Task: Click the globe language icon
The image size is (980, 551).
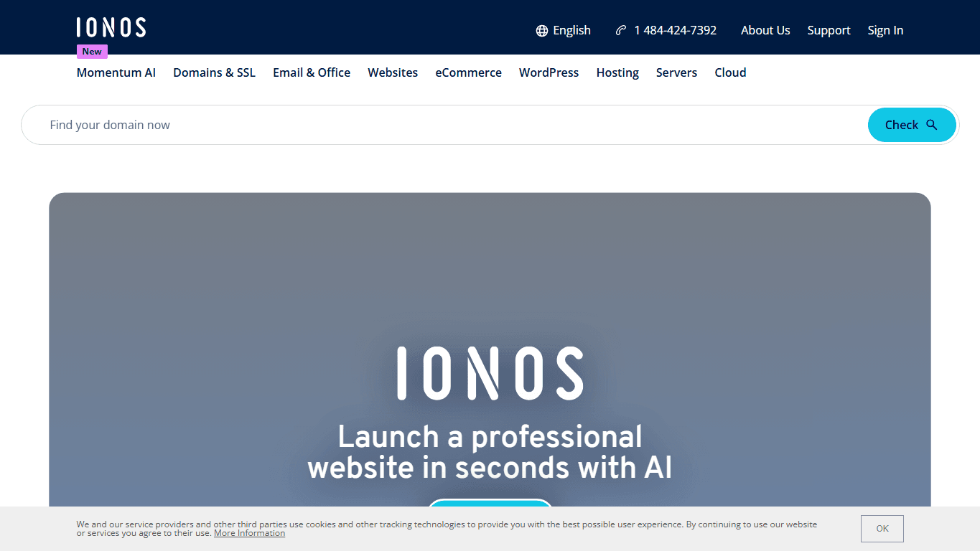Action: tap(542, 31)
